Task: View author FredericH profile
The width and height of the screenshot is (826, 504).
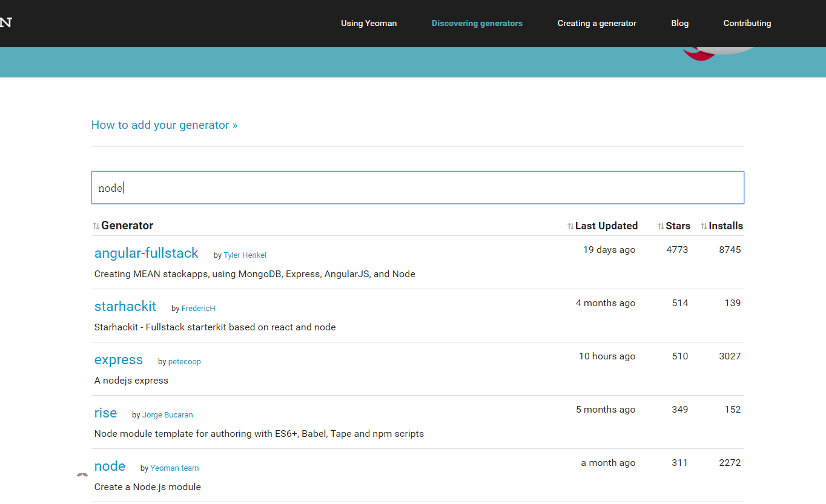Action: (x=198, y=309)
